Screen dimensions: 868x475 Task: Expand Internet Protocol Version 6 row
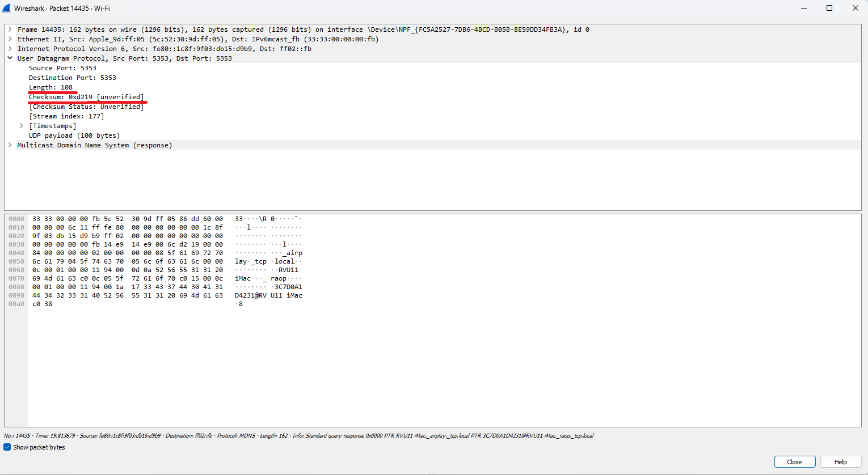10,49
